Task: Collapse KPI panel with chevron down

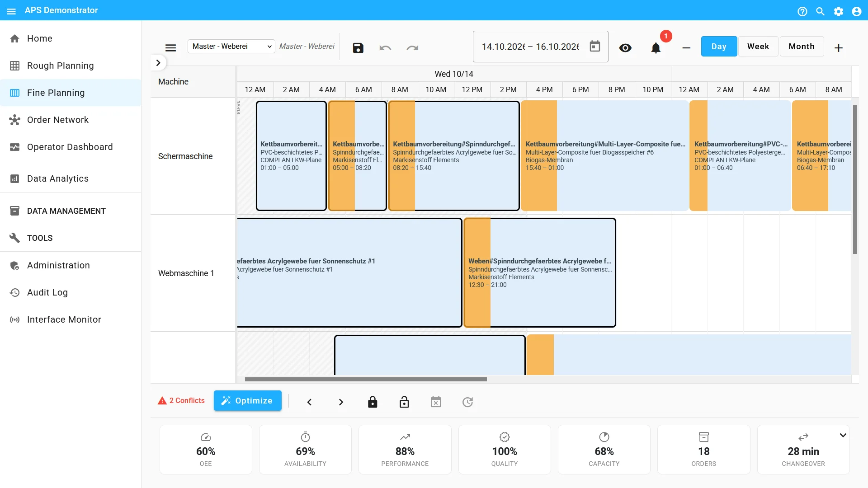Action: click(843, 435)
